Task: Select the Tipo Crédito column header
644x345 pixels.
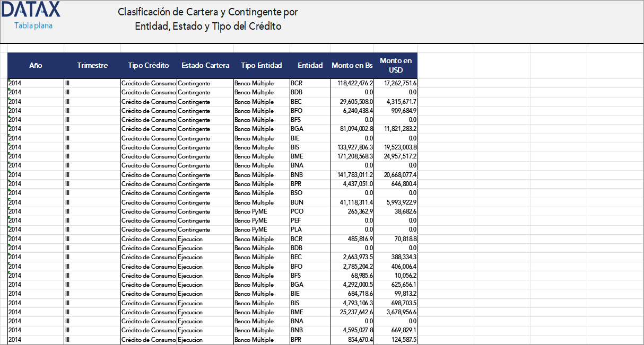Action: [x=149, y=65]
